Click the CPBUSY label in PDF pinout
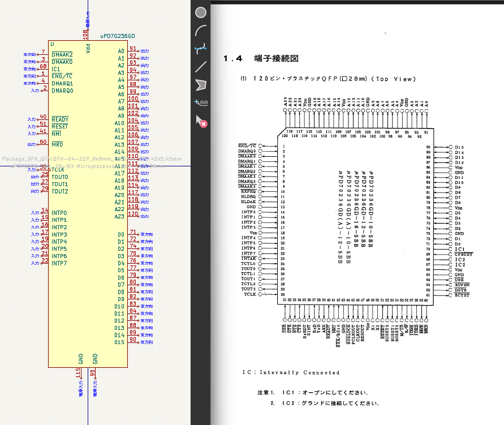504x425 pixels. click(463, 254)
